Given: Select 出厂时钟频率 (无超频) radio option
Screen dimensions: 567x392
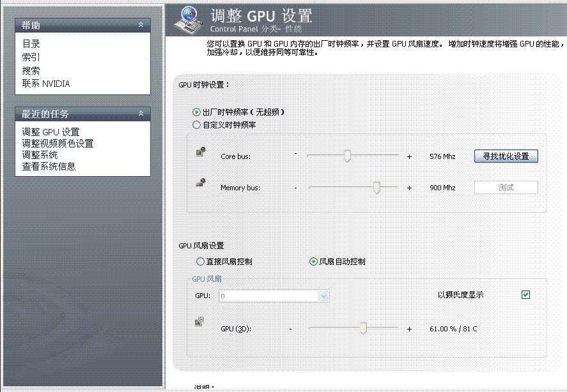Looking at the screenshot, I should (x=197, y=112).
